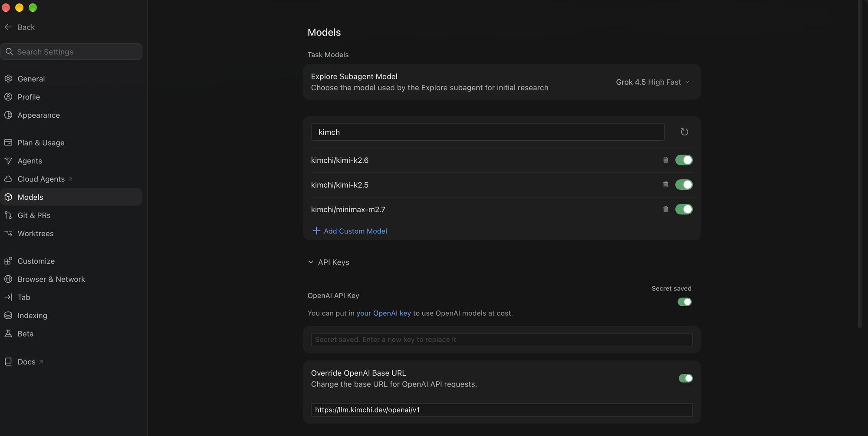Open Profile settings
The height and width of the screenshot is (436, 868).
71,97
